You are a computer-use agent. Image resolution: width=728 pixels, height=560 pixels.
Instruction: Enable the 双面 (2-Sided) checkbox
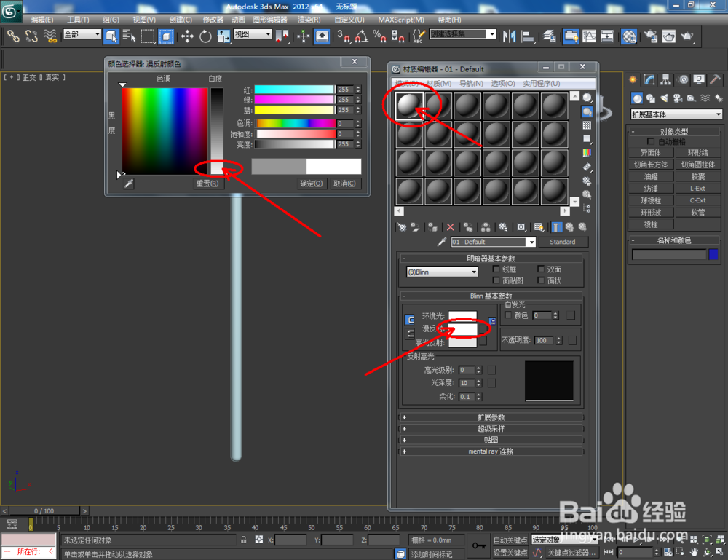(x=541, y=269)
